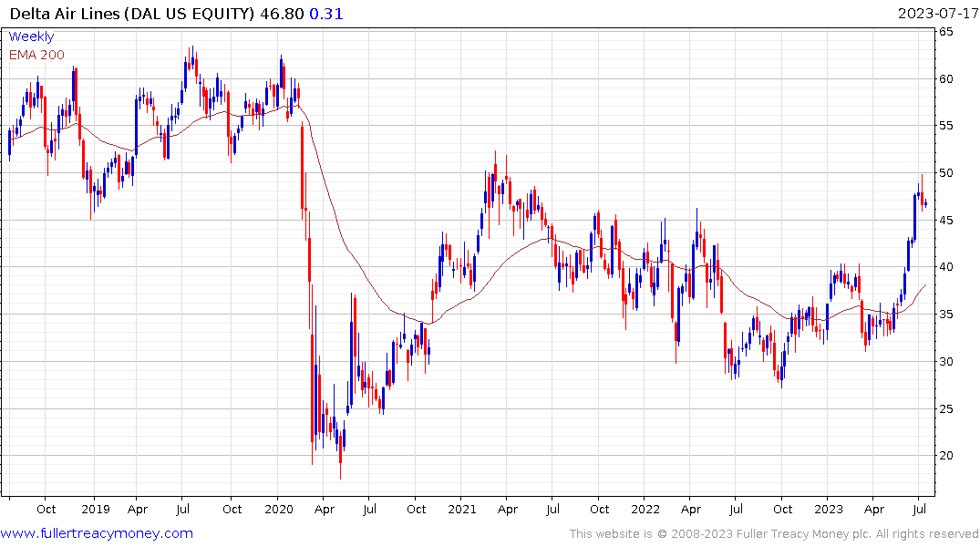Click the 'EMA 200' legend label

coord(36,55)
